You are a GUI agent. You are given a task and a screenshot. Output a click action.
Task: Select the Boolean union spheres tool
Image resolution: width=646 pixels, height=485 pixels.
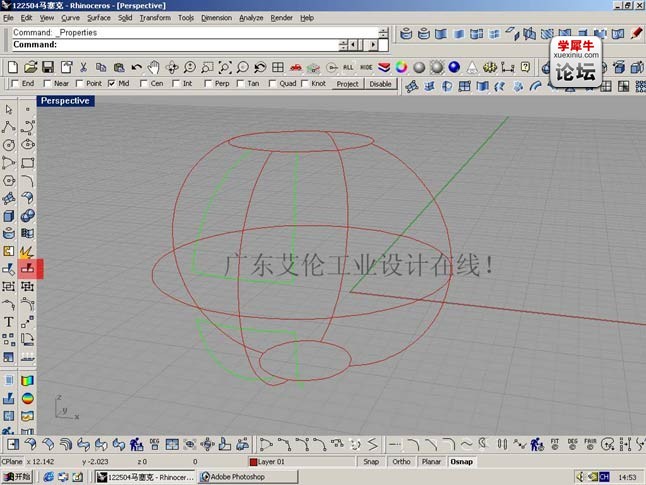27,216
